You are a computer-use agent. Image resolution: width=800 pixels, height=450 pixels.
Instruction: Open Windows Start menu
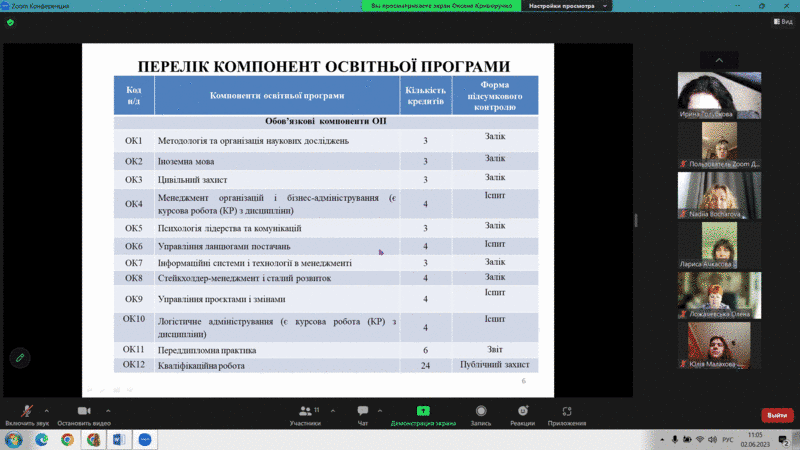pyautogui.click(x=14, y=439)
